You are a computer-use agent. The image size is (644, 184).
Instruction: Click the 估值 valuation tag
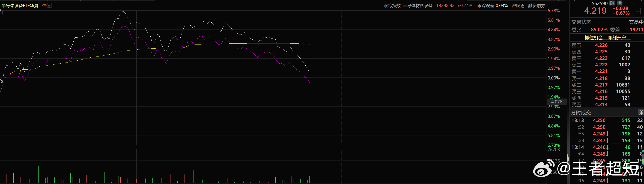(46, 5)
